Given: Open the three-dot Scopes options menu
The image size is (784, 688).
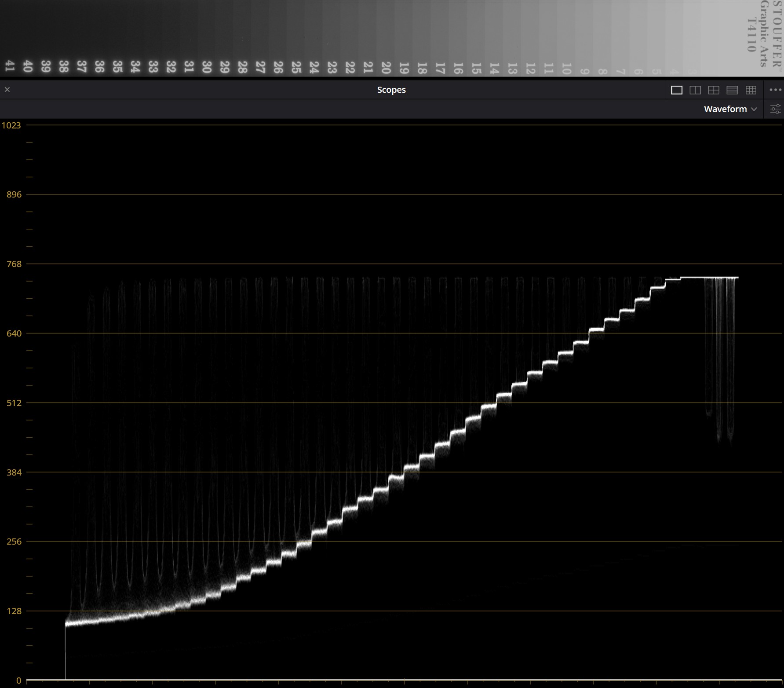Looking at the screenshot, I should 775,90.
